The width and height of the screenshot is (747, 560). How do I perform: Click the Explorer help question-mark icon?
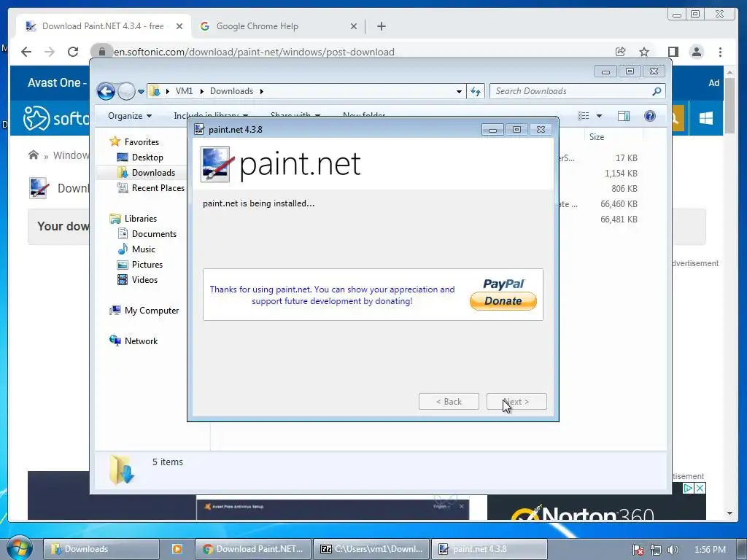(x=650, y=116)
